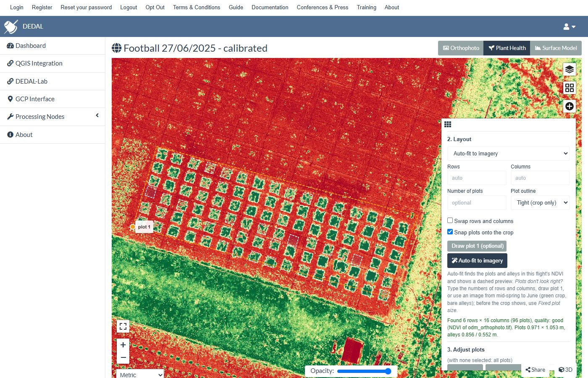Click Terms & Conditions link
The width and height of the screenshot is (588, 378).
197,7
